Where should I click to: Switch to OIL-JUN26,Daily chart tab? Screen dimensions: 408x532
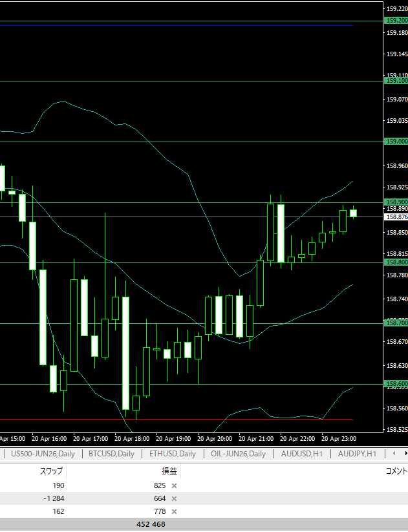[x=238, y=454]
